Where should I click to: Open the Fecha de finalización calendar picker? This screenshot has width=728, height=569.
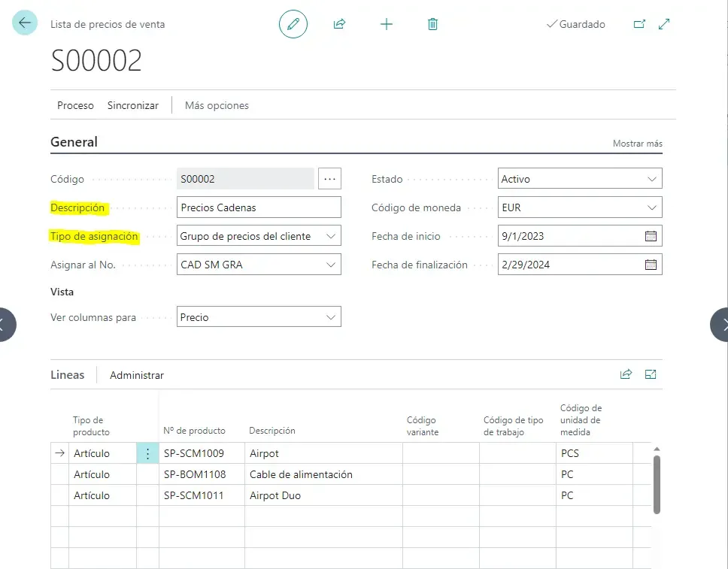(x=651, y=265)
